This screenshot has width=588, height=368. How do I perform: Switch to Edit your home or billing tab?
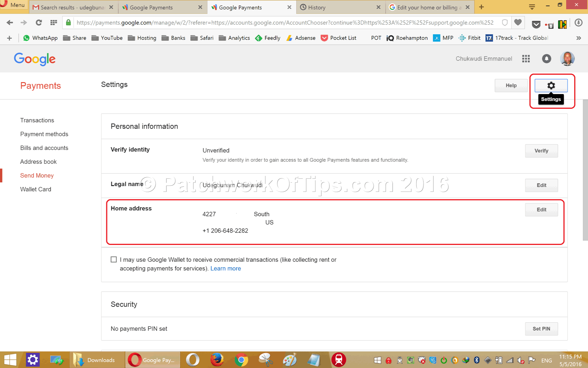429,7
